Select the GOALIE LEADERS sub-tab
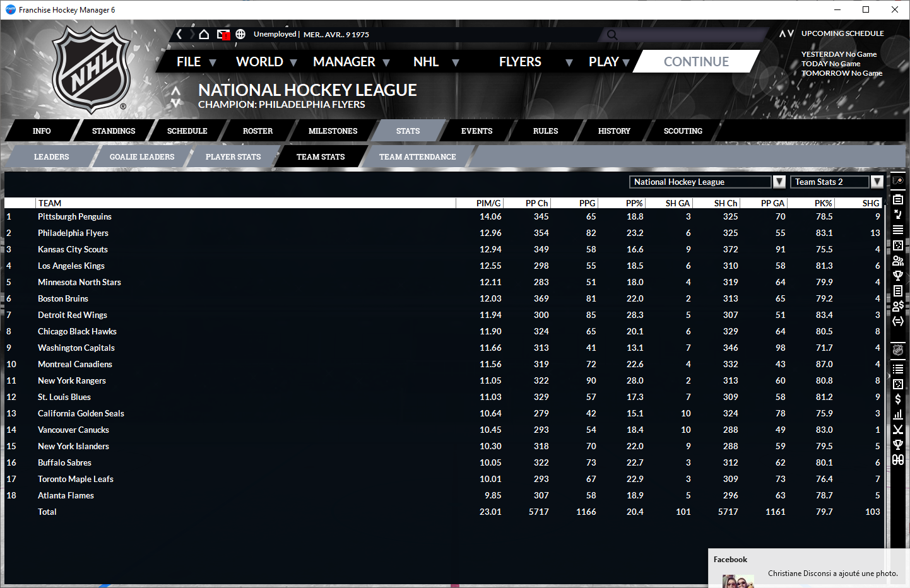 [142, 157]
